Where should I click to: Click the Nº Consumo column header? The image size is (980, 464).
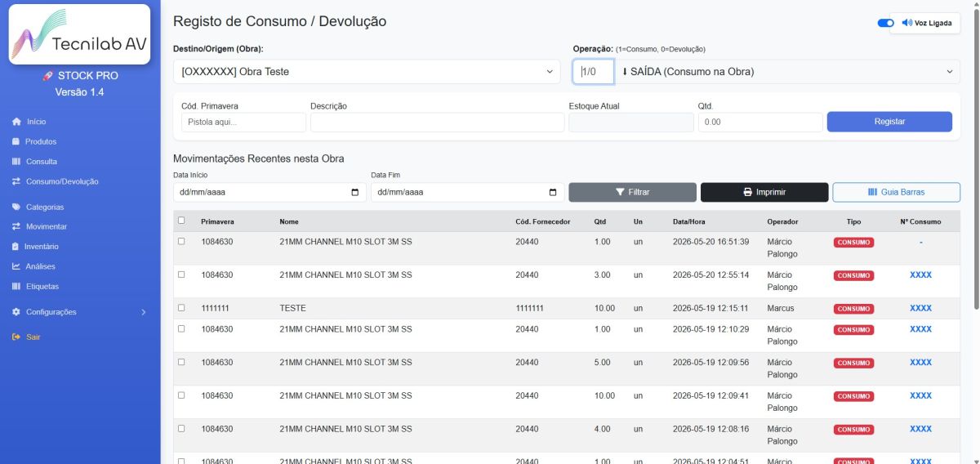920,221
